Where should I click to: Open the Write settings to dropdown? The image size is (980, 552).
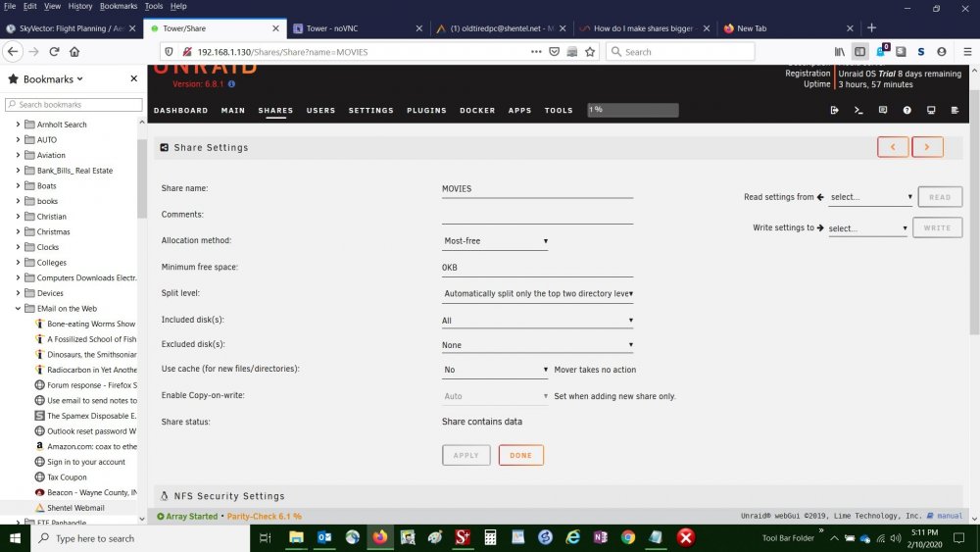868,228
